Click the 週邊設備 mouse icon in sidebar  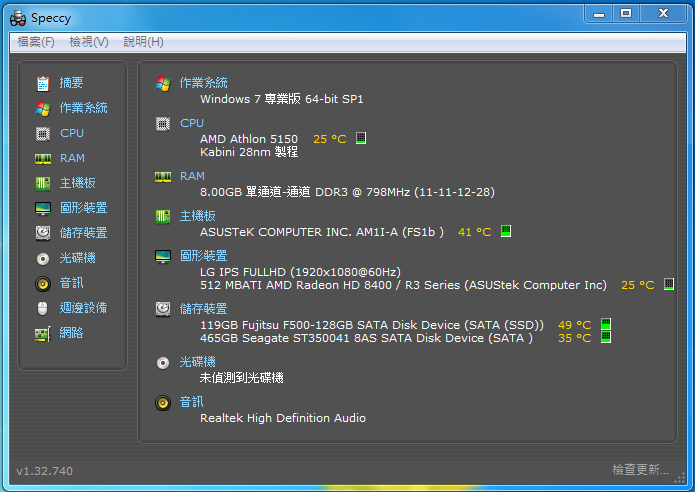[43, 308]
